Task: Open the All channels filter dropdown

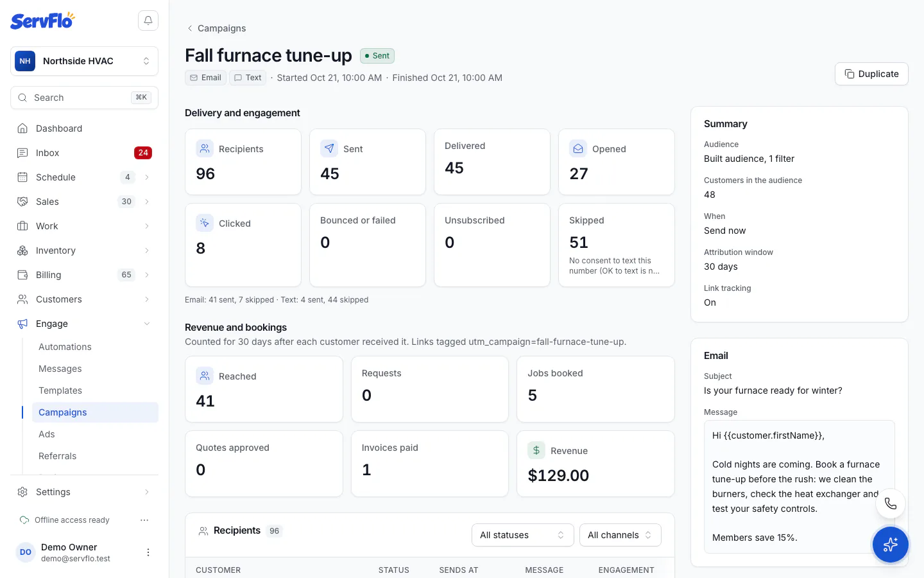Action: (x=620, y=535)
